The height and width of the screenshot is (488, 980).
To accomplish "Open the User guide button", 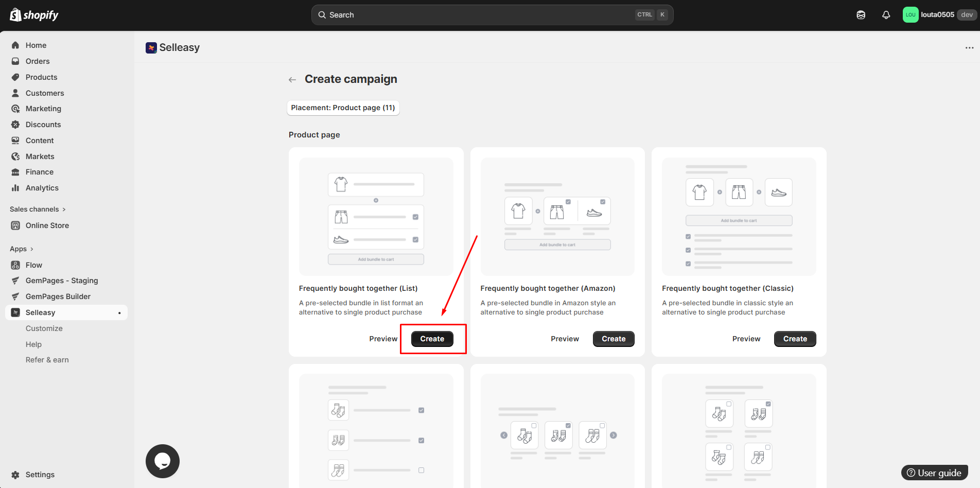I will pos(935,473).
